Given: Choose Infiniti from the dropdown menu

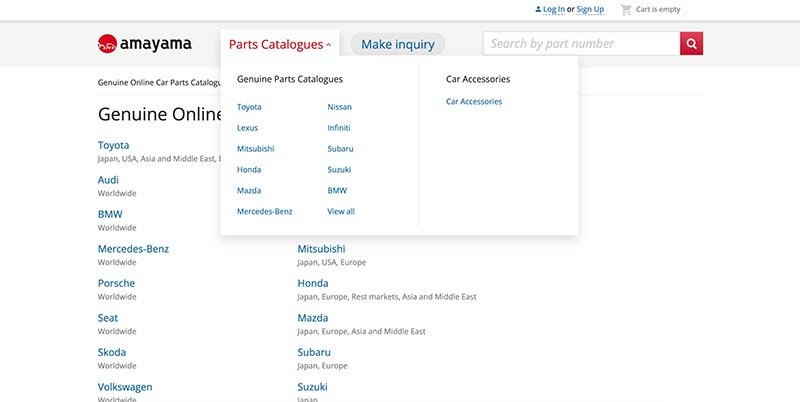Looking at the screenshot, I should point(339,128).
